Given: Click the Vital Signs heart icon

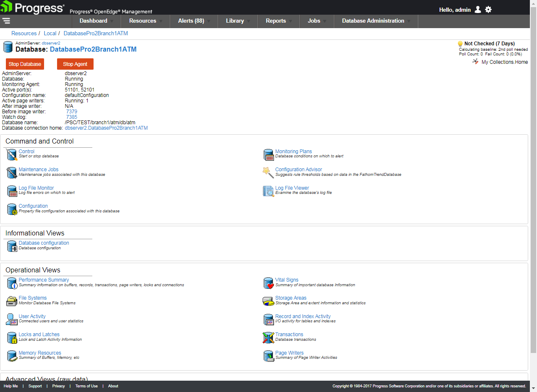Looking at the screenshot, I should (268, 283).
